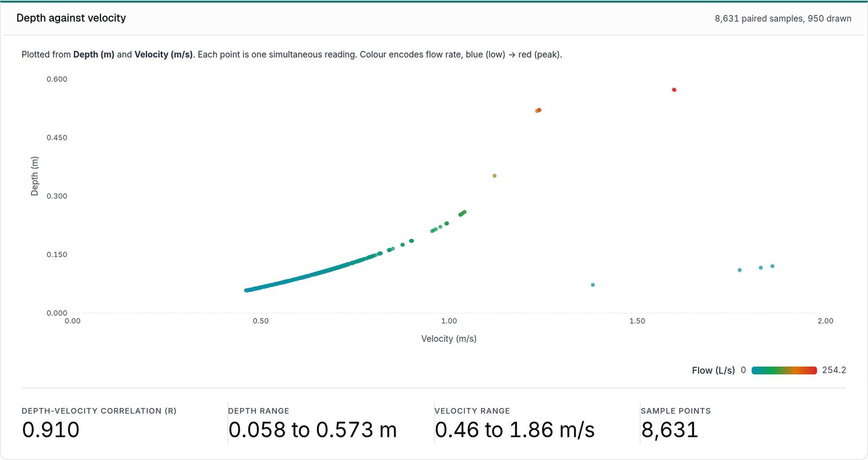Select the depth range value "0.058 to 0.573 m"
The width and height of the screenshot is (868, 460).
[312, 430]
